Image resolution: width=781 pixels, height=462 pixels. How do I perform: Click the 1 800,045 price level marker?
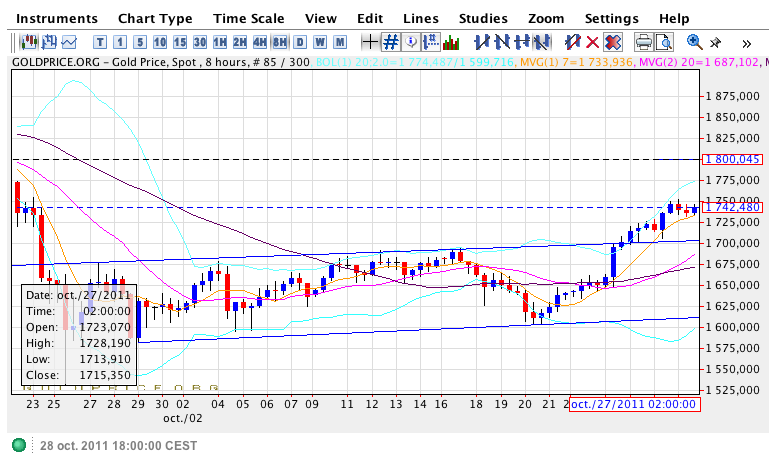tap(732, 159)
